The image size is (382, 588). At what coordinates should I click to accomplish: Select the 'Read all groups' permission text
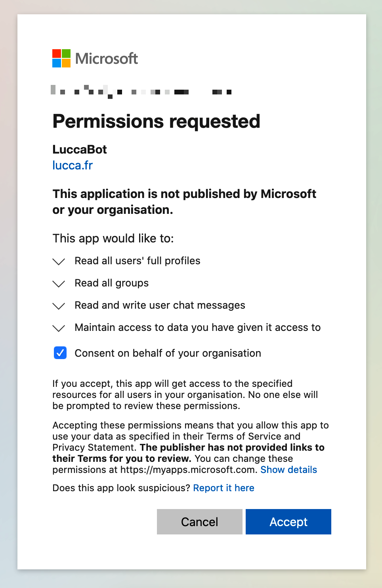tap(112, 283)
